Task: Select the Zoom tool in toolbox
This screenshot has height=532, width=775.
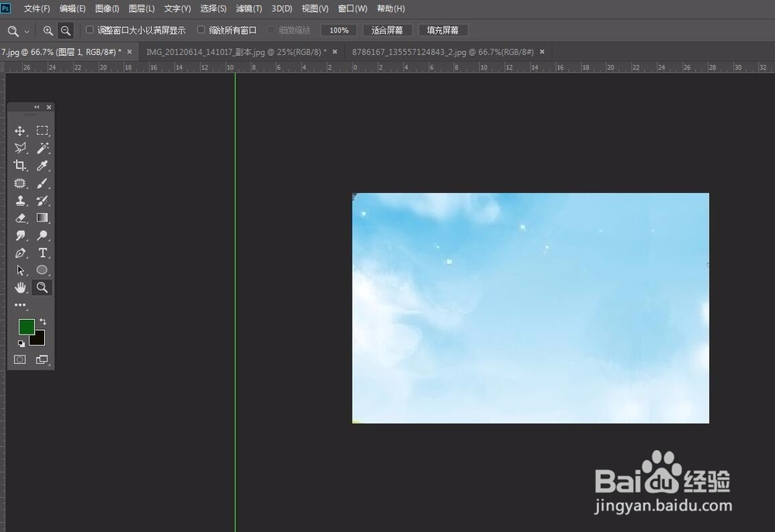Action: pos(43,287)
